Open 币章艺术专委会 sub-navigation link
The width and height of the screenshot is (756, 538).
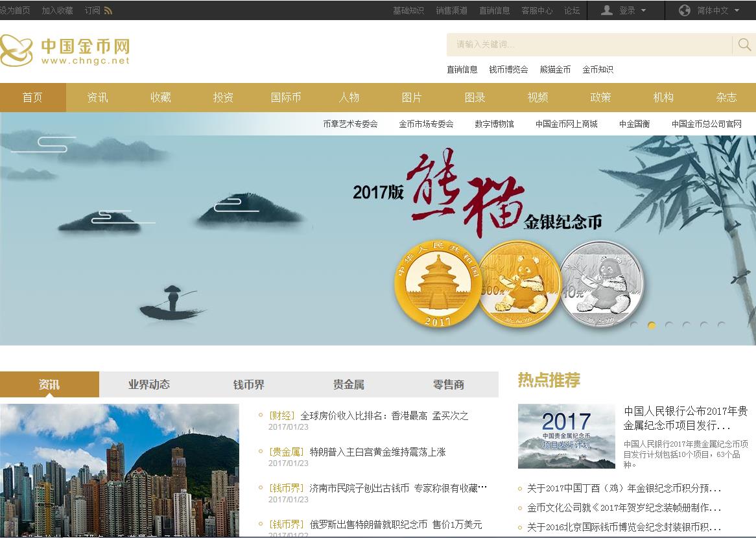pyautogui.click(x=351, y=124)
